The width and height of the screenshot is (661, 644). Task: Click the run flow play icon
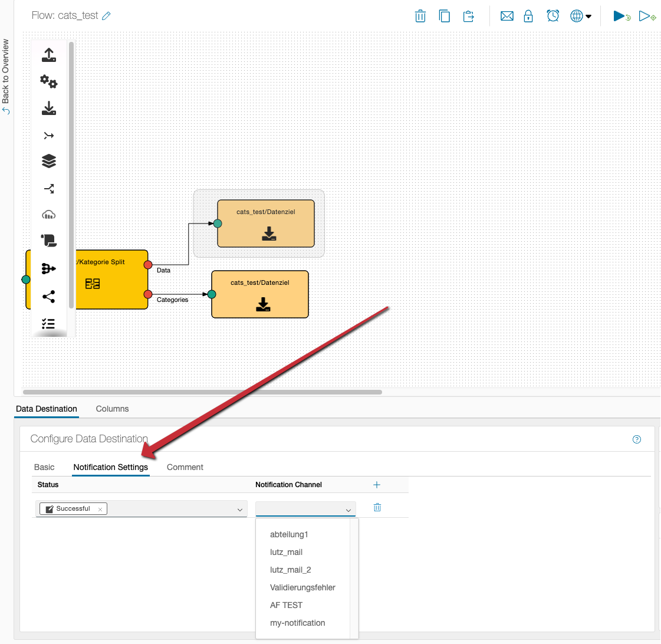(x=621, y=16)
